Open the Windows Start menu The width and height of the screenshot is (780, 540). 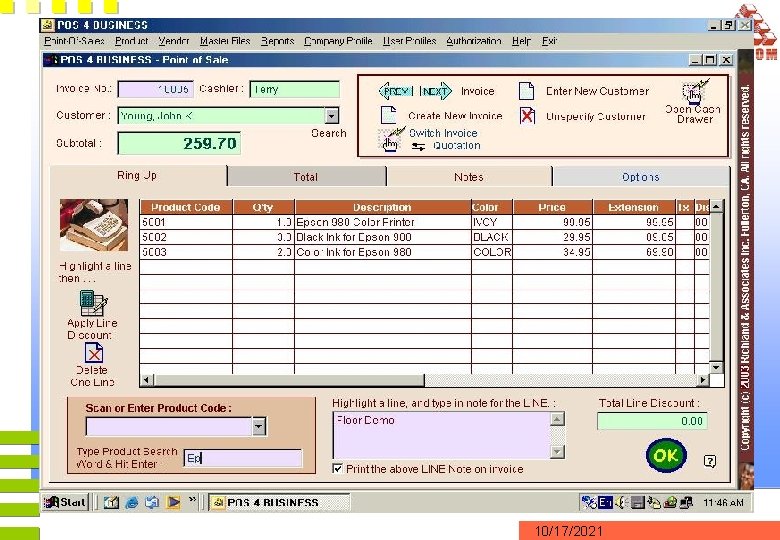tap(65, 502)
